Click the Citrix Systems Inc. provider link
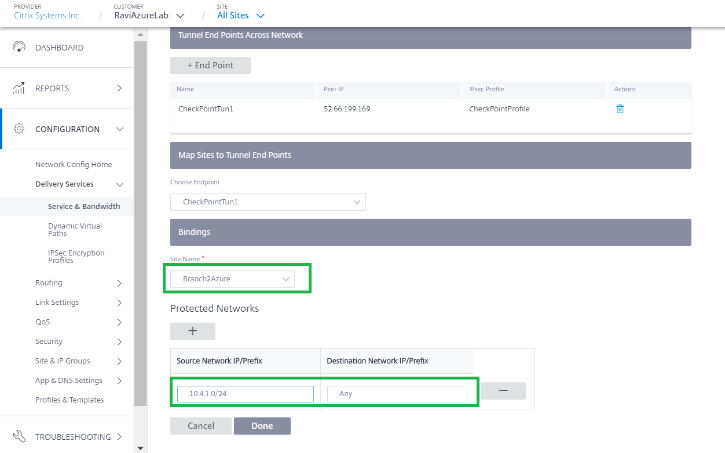725x453 pixels. (x=47, y=15)
